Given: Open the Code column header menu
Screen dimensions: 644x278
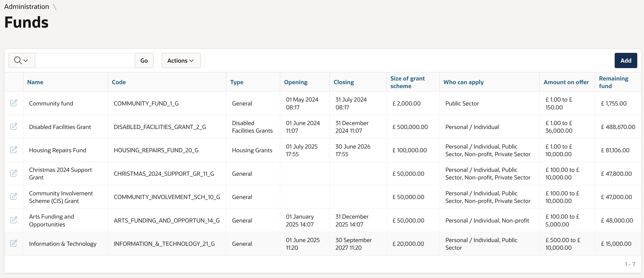Looking at the screenshot, I should 118,82.
